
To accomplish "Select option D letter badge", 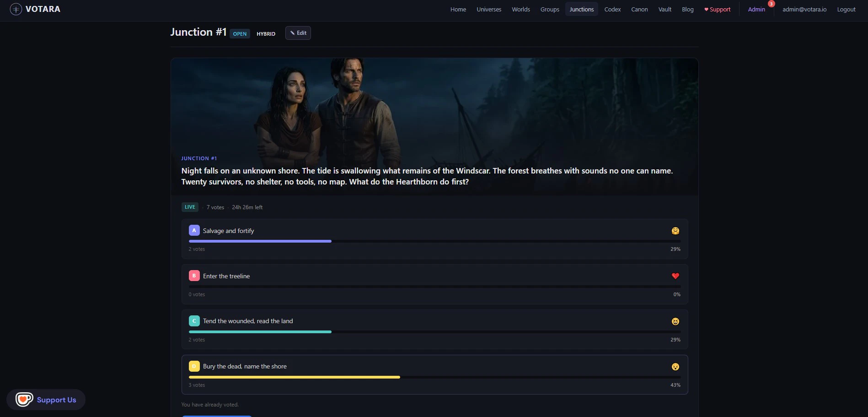I will 194,366.
